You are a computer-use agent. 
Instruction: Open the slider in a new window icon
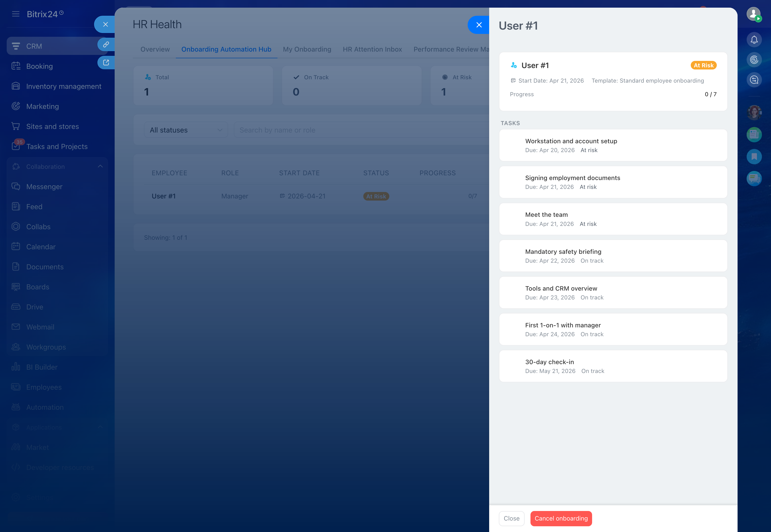pyautogui.click(x=106, y=63)
